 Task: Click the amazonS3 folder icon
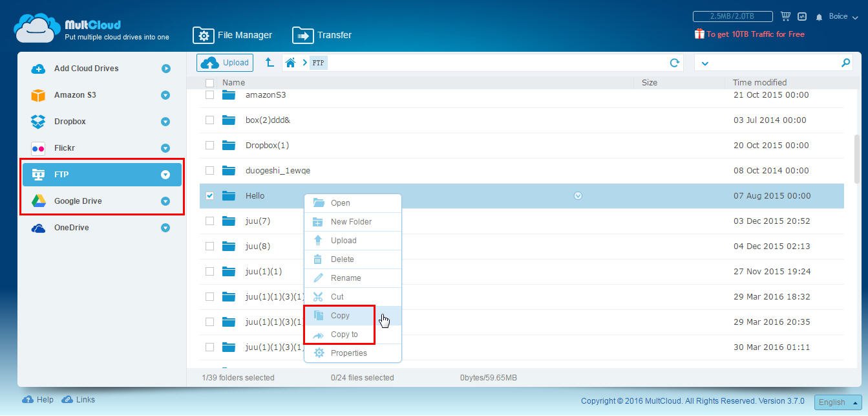click(x=229, y=94)
